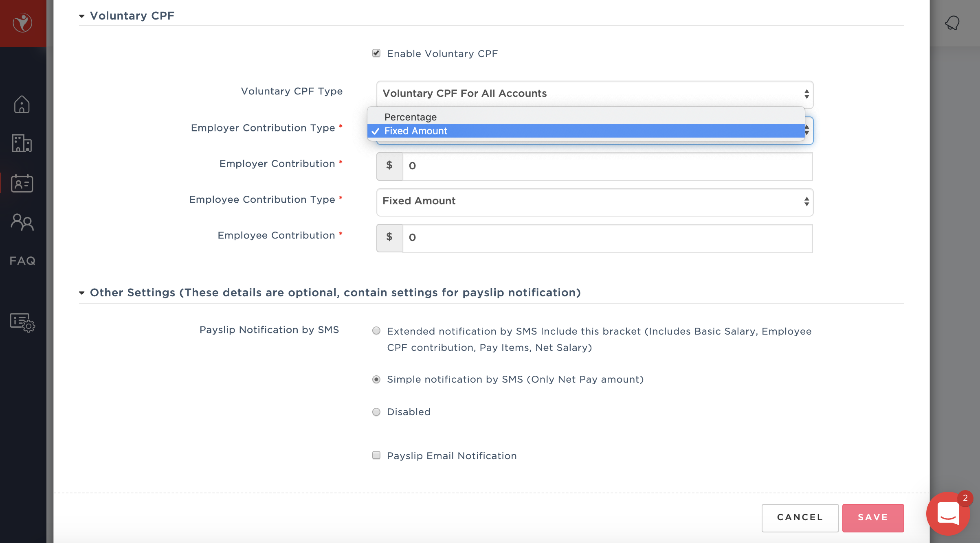Open the chat support bubble icon
Screen dimensions: 980x543
click(x=948, y=514)
